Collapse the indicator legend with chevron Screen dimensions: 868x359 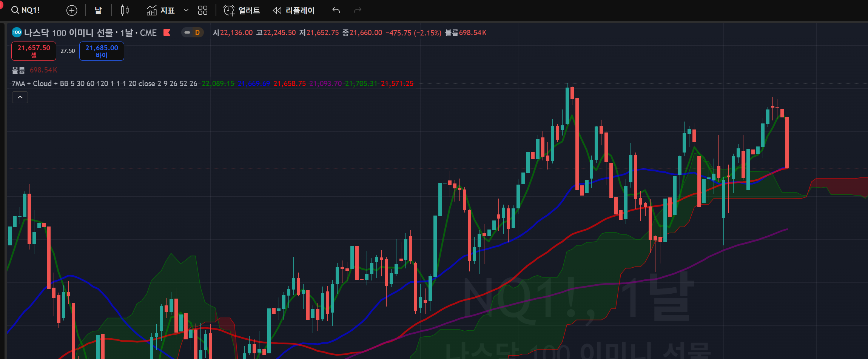20,97
